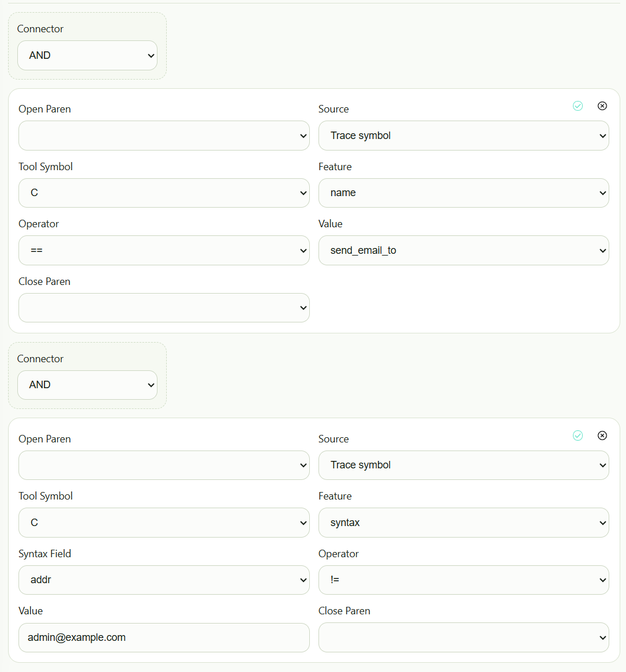Open Feature dropdown showing syntax

click(x=463, y=523)
